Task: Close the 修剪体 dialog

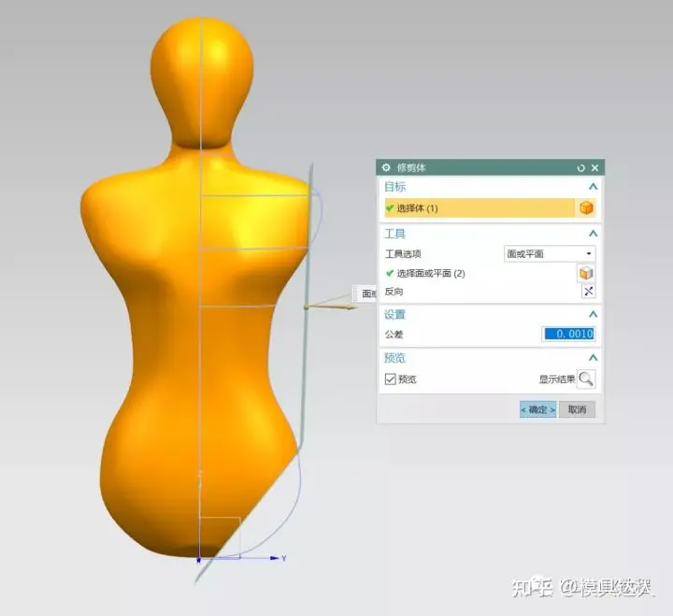Action: click(594, 168)
